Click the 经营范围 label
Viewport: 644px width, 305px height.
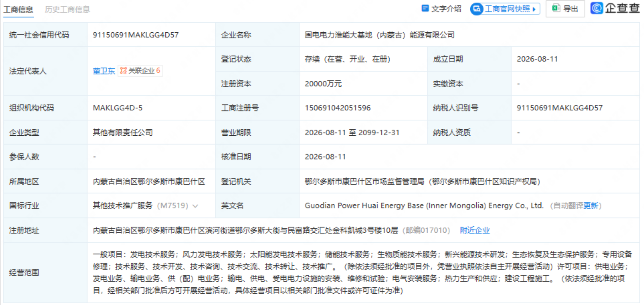pyautogui.click(x=24, y=273)
